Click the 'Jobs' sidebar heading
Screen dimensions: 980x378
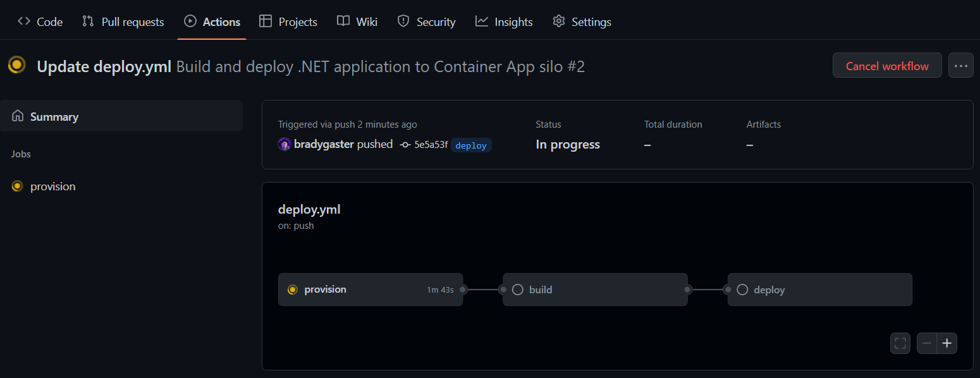(x=21, y=154)
